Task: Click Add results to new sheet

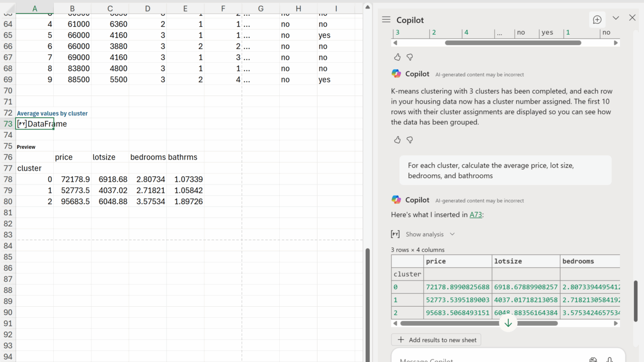Action: point(436,340)
